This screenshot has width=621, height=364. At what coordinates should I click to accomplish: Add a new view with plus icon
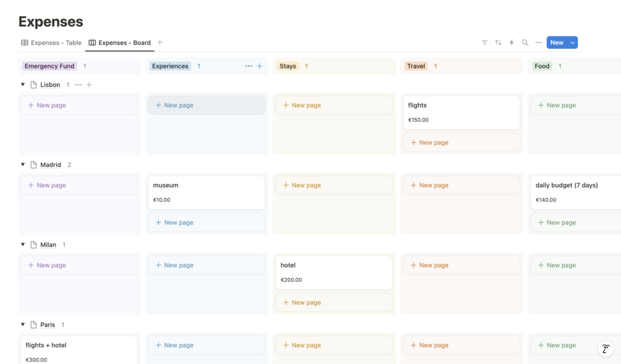coord(159,43)
